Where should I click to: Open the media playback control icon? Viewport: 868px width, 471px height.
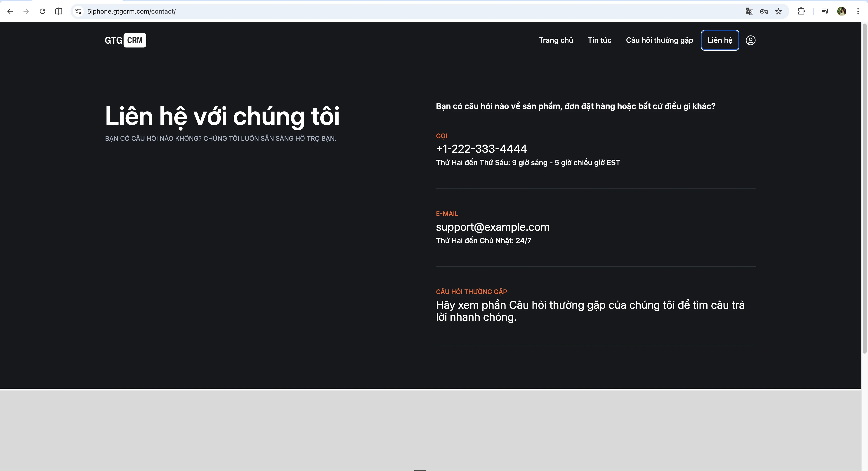coord(826,11)
